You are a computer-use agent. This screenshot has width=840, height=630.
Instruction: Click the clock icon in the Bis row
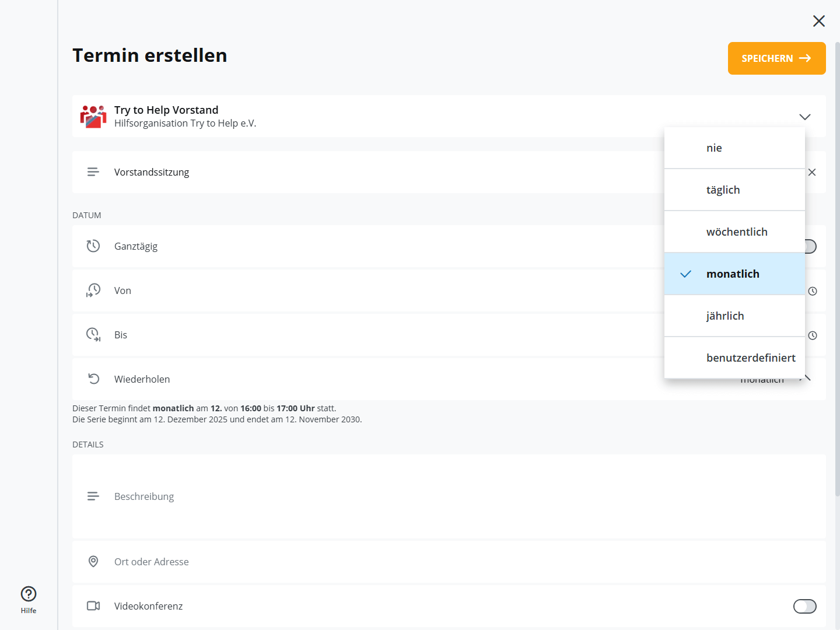click(812, 335)
